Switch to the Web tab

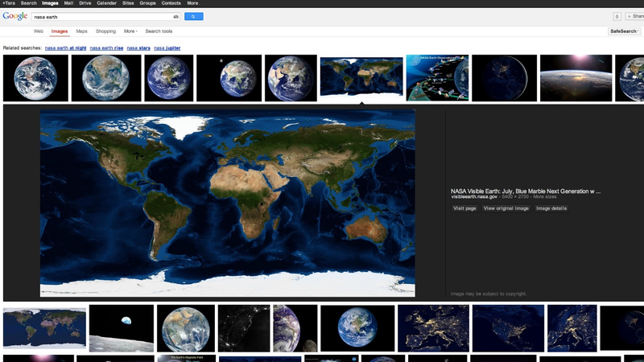coord(38,31)
